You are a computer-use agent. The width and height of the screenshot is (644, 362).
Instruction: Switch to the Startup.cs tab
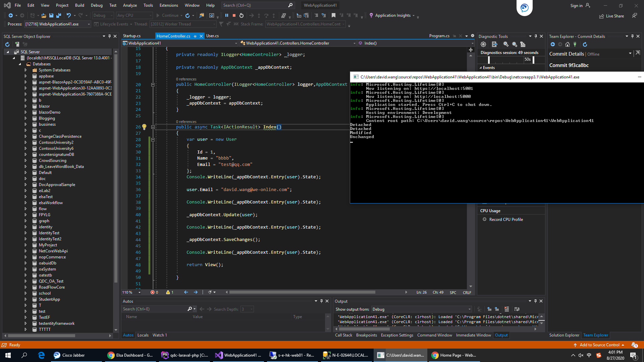(x=132, y=36)
